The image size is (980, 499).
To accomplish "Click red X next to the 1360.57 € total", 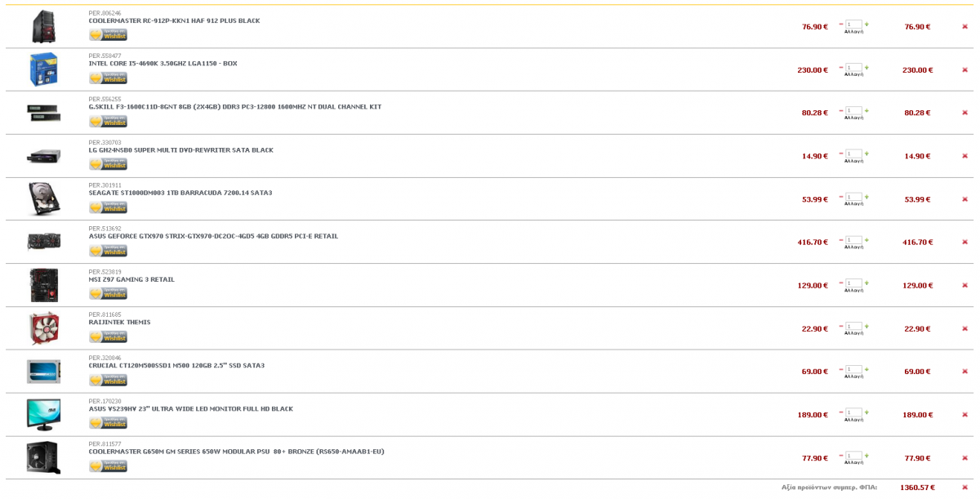I will click(x=964, y=488).
